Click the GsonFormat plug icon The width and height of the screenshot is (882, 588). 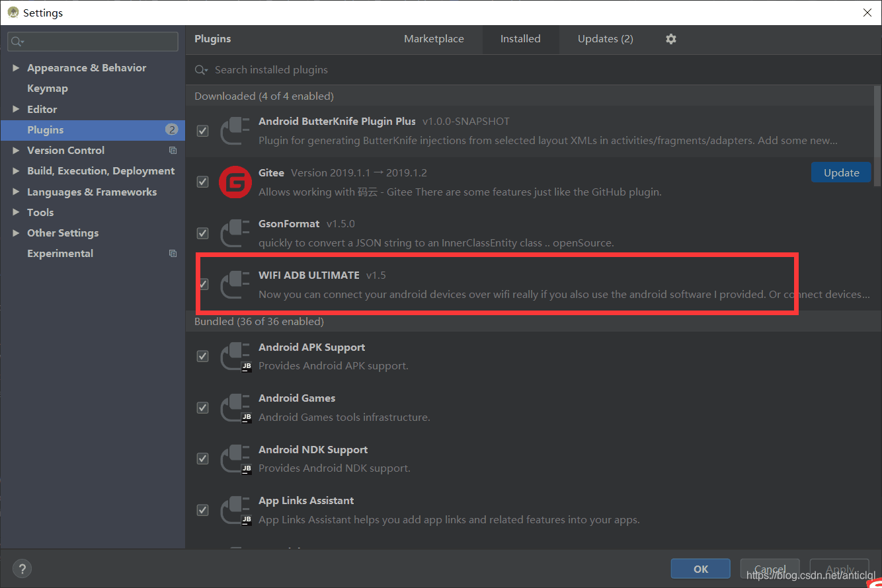(235, 233)
